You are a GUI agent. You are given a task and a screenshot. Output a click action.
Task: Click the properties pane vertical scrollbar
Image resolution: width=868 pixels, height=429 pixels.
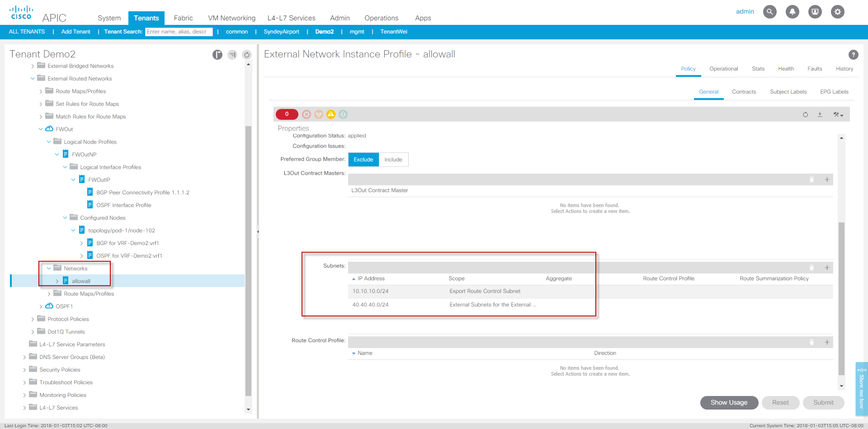click(841, 299)
